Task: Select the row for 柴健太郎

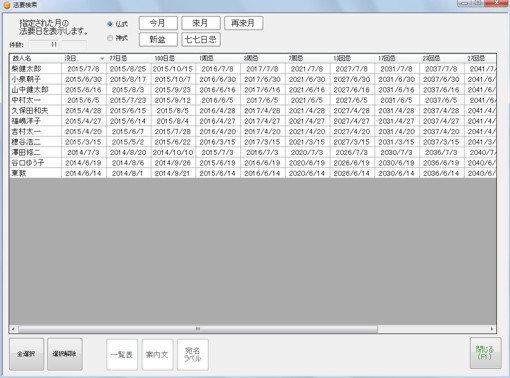Action: 253,69
